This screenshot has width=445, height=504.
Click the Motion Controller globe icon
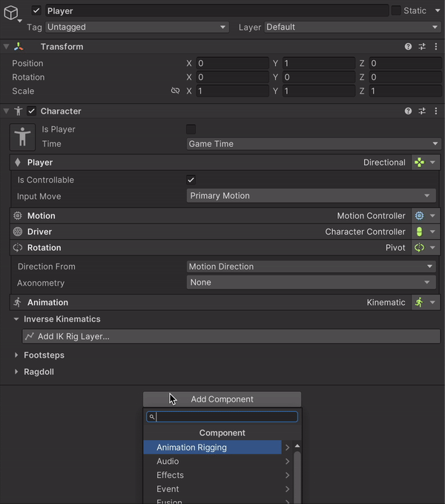pyautogui.click(x=419, y=216)
